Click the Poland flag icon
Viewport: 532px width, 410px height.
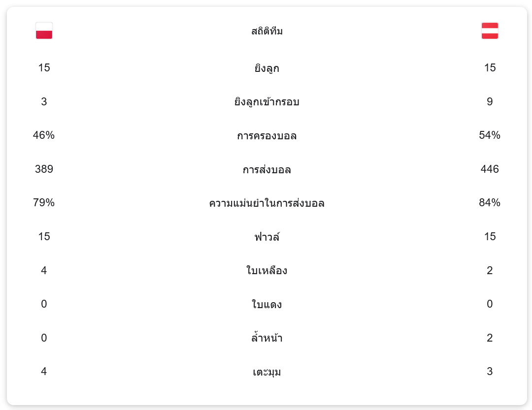44,31
